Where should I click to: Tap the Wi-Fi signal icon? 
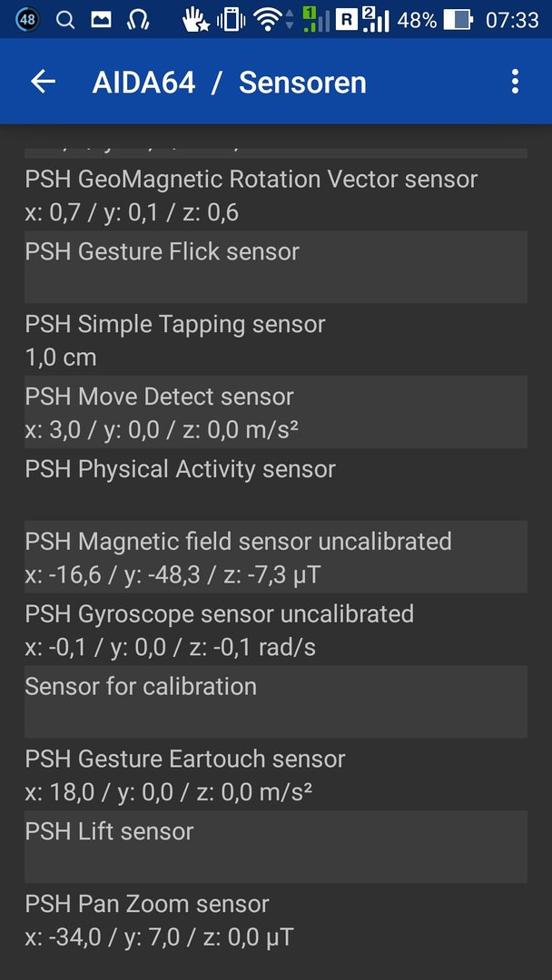(x=268, y=20)
